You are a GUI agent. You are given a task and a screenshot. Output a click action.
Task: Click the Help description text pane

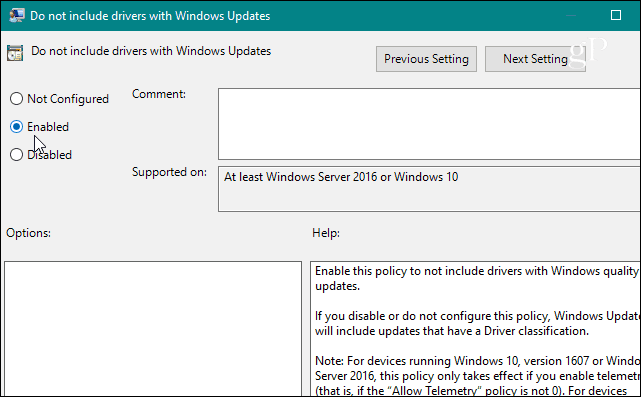coord(475,329)
